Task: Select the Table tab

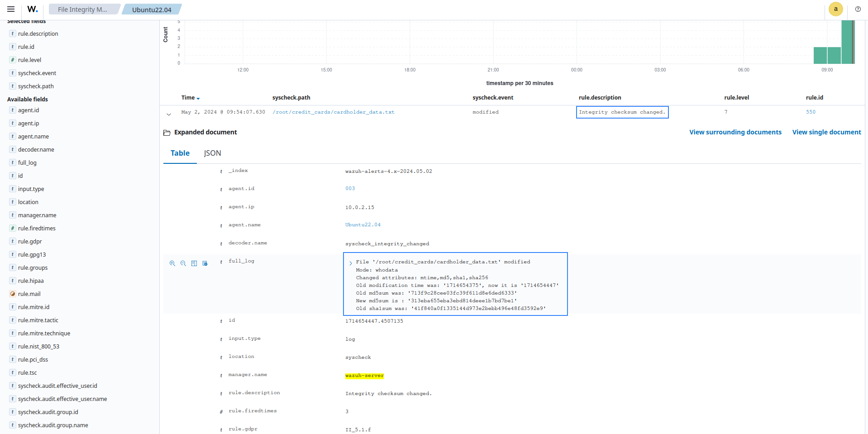Action: click(x=180, y=153)
